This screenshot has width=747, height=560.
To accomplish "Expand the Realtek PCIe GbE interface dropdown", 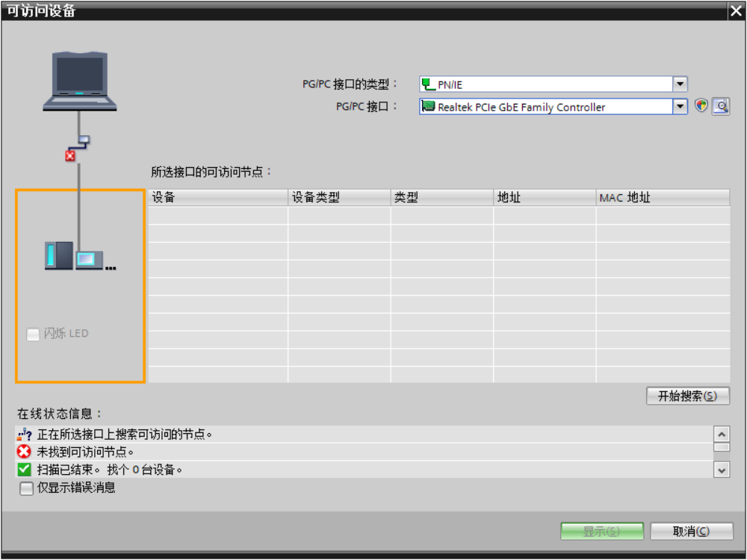I will pos(680,107).
